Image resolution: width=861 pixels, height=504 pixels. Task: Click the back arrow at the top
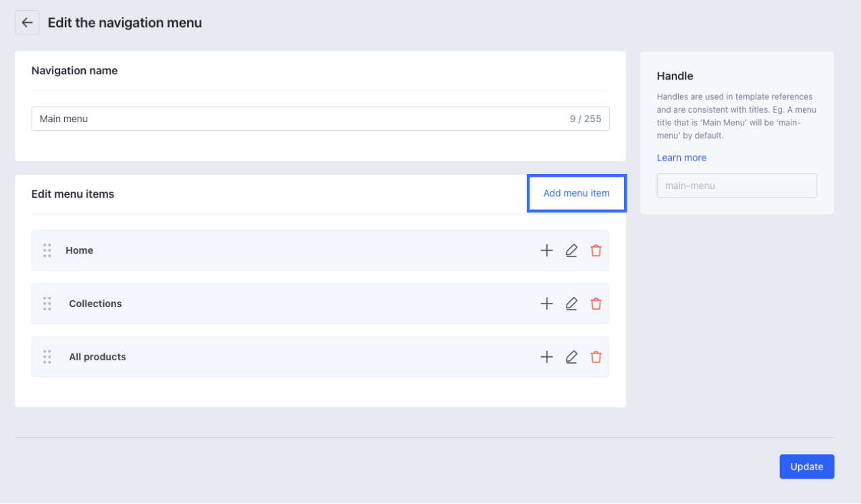27,22
